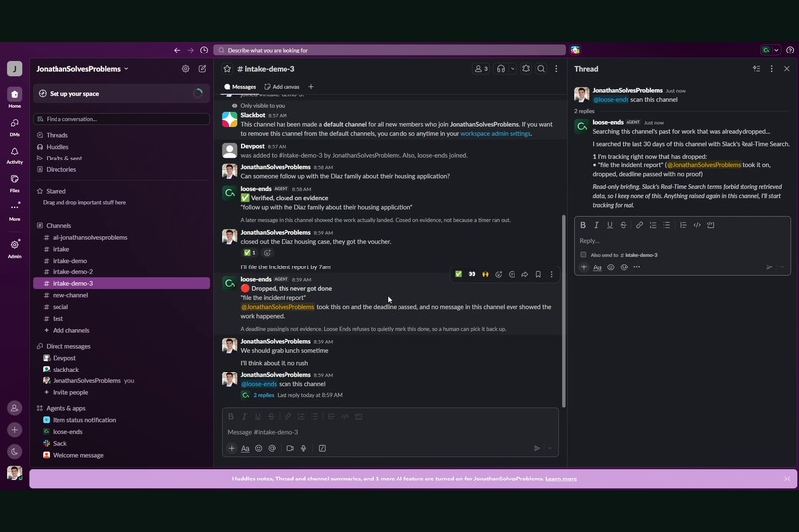This screenshot has height=532, width=799.
Task: Forward the hovered loose-ends message
Action: 524,274
